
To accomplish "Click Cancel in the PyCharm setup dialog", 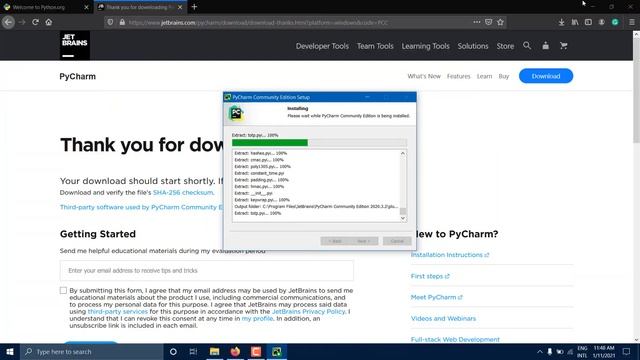I will pos(397,241).
